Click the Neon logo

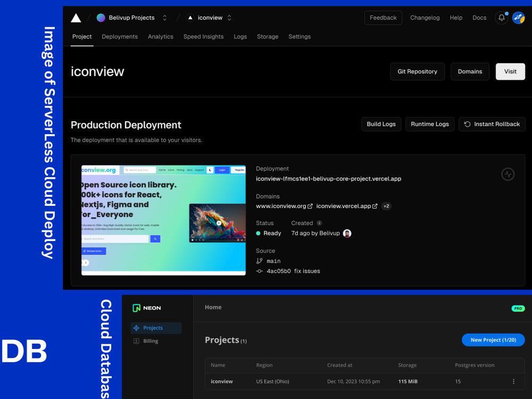click(x=147, y=307)
